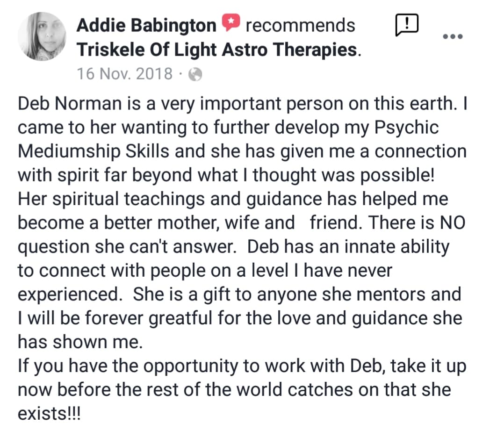504x423 pixels.
Task: Click the "Mediumship Skills" phrase
Action: click(94, 151)
